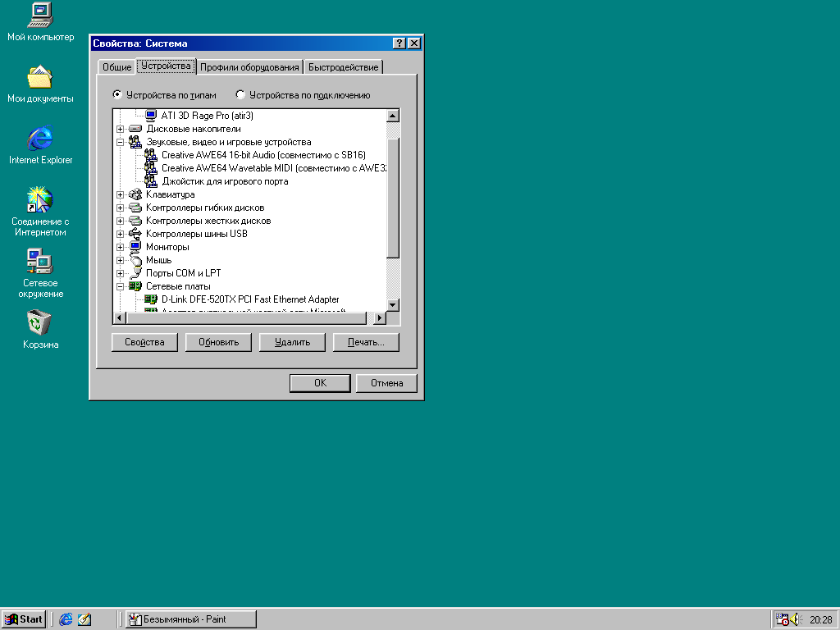
Task: Click the 20:28 taskbar clock
Action: pos(820,620)
